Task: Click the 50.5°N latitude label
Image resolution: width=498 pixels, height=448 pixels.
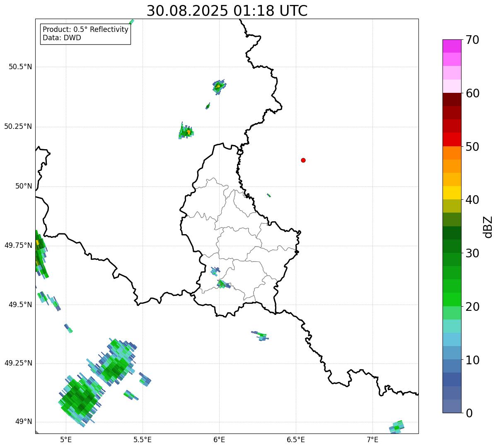Action: (20, 67)
